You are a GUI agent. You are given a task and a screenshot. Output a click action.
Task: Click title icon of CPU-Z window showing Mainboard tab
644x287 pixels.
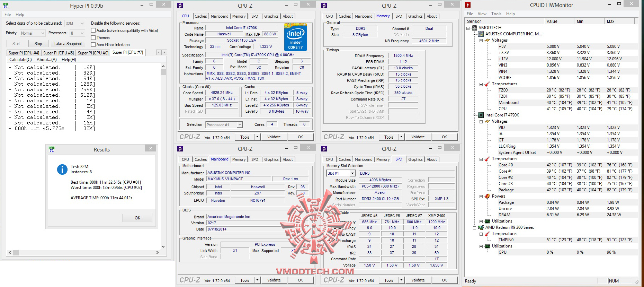coord(180,148)
